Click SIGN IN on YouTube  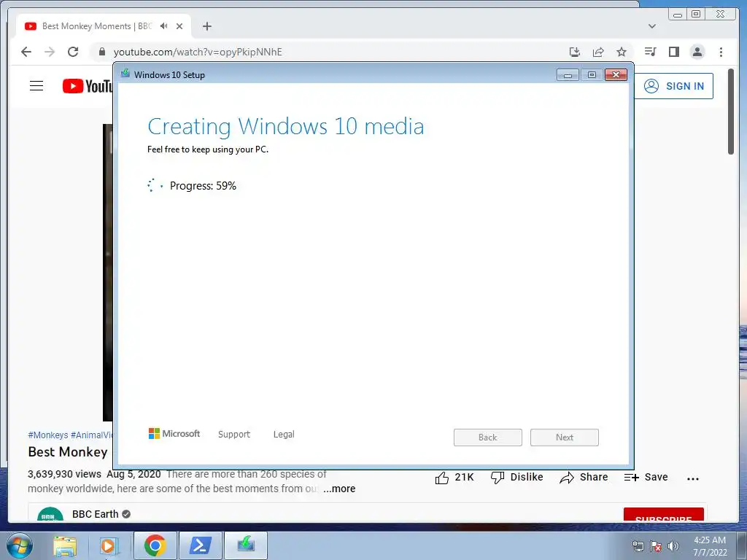pyautogui.click(x=673, y=86)
